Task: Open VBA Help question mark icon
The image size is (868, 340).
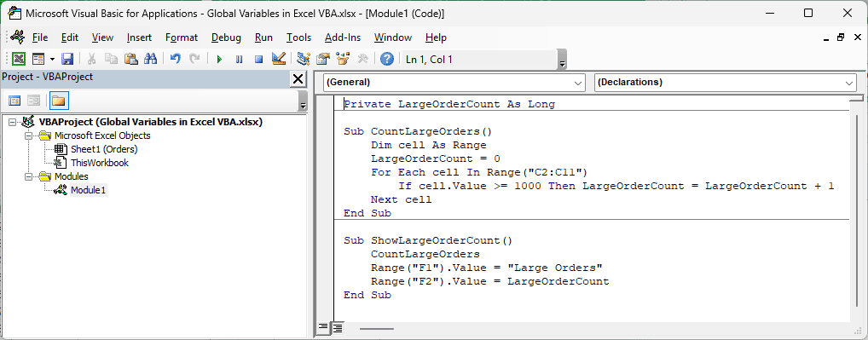Action: click(387, 59)
